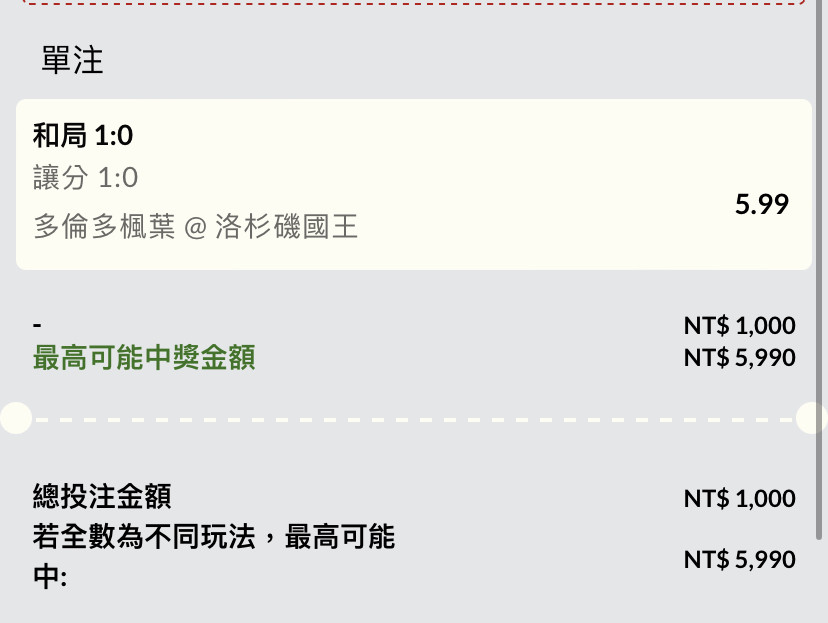
Task: Click the dash symbol above the green label
Action: (37, 325)
